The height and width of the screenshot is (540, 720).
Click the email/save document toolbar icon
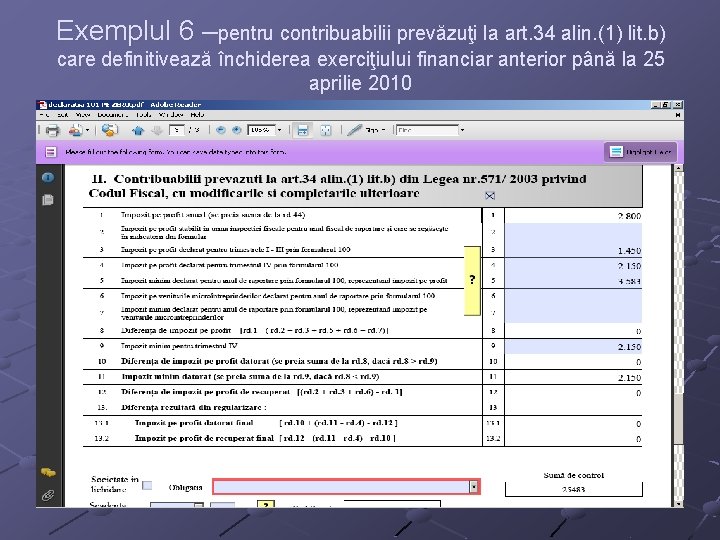tap(75, 130)
